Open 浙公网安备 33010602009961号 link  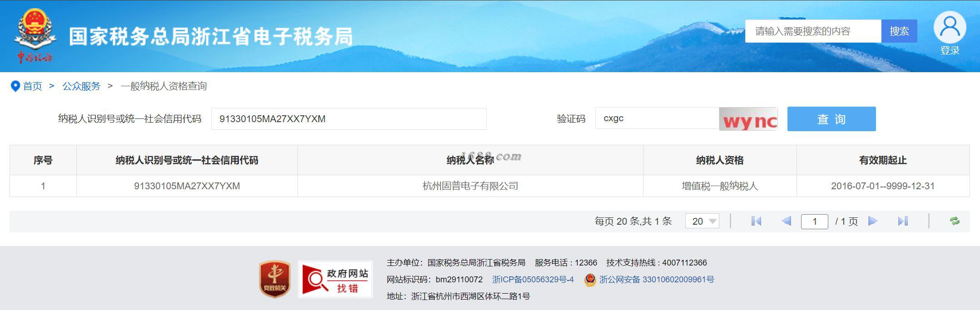coord(656,280)
